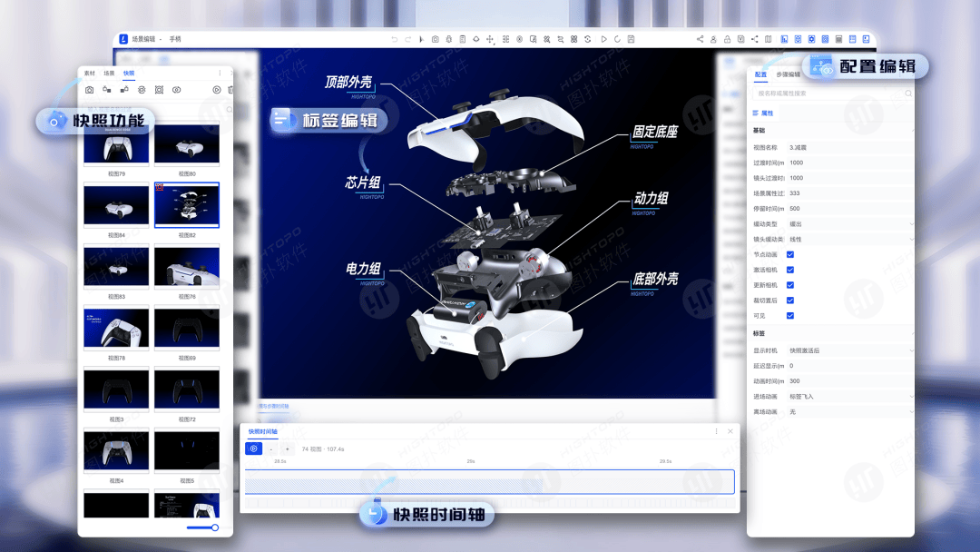
Task: Click the 快照时间轴 tab
Action: 262,431
